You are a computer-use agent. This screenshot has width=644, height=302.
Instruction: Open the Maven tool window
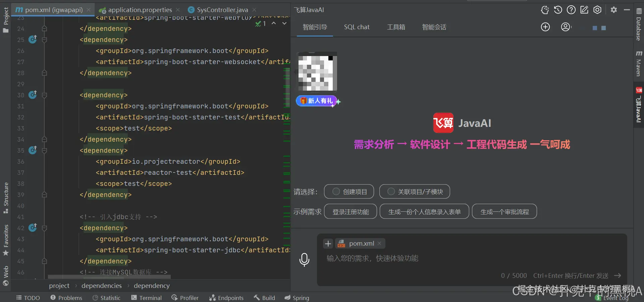[x=639, y=63]
